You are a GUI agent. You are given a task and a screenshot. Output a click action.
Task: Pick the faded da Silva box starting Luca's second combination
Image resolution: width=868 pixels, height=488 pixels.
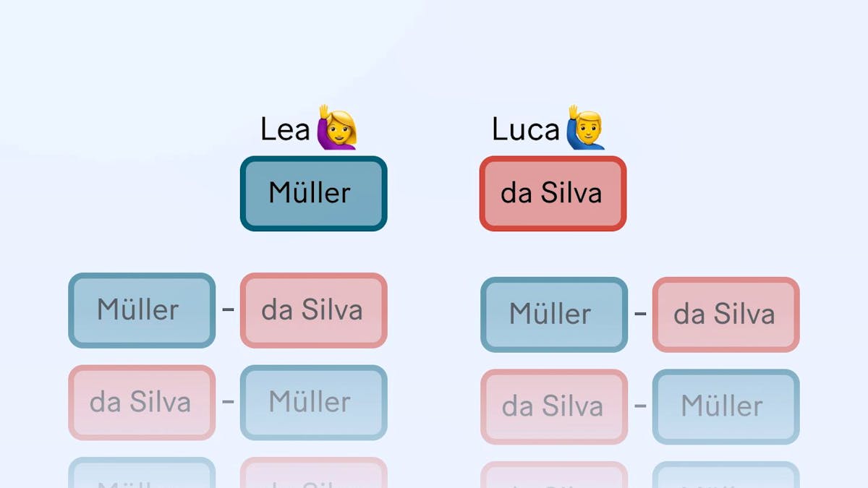click(554, 406)
